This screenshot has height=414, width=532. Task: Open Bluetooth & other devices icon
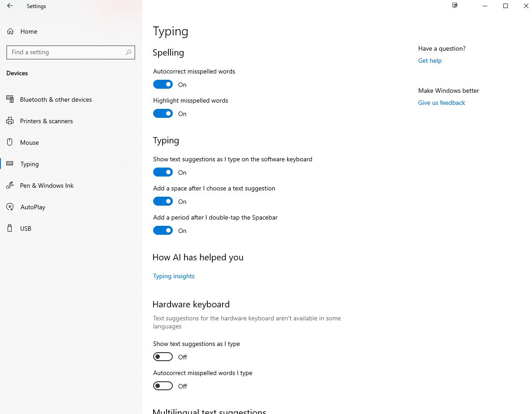tap(10, 99)
